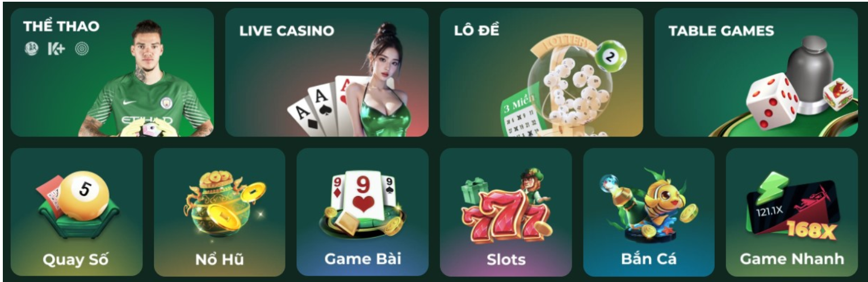Click the green number 2 lottery ball
Screen dimensions: 868x282
(x=611, y=56)
